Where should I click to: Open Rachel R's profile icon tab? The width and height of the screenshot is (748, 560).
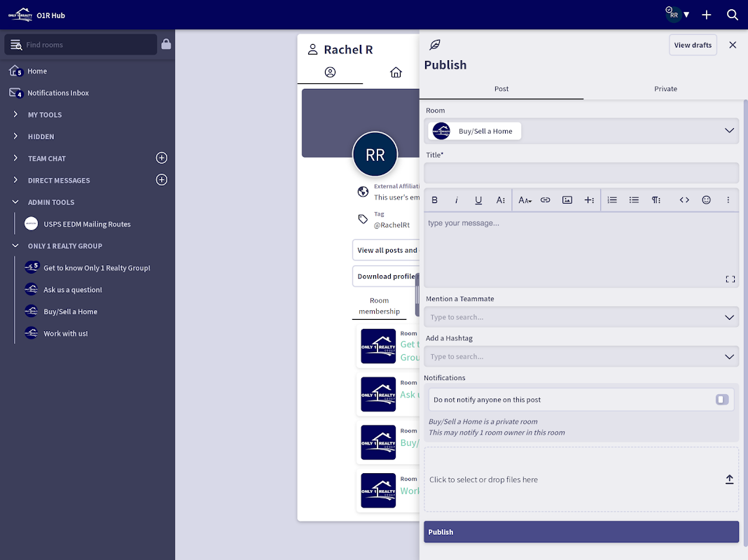point(330,72)
